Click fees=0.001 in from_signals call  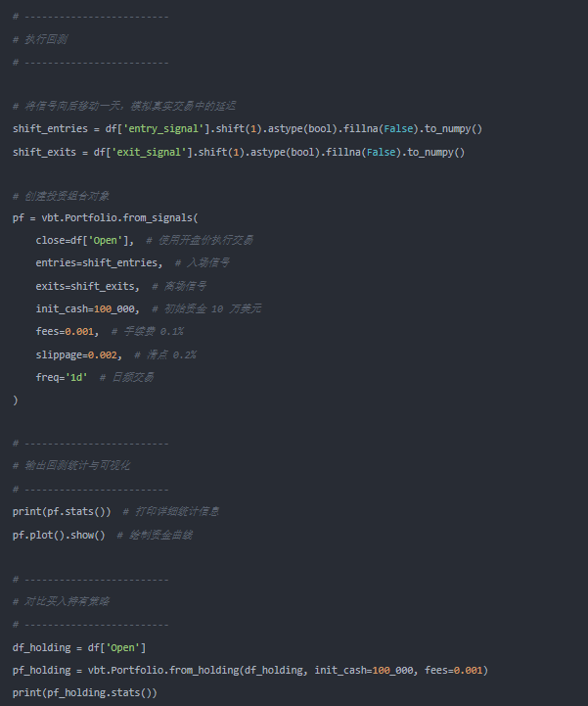tap(68, 331)
